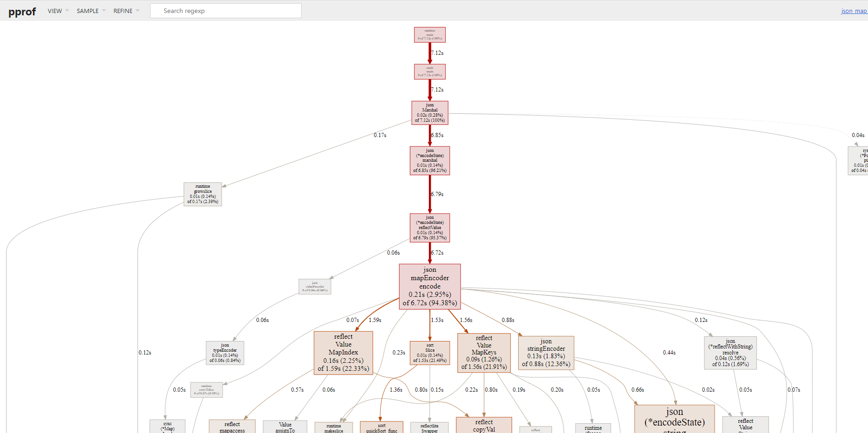Image resolution: width=868 pixels, height=433 pixels.
Task: Click the 'runtime growslice' node
Action: click(x=203, y=194)
